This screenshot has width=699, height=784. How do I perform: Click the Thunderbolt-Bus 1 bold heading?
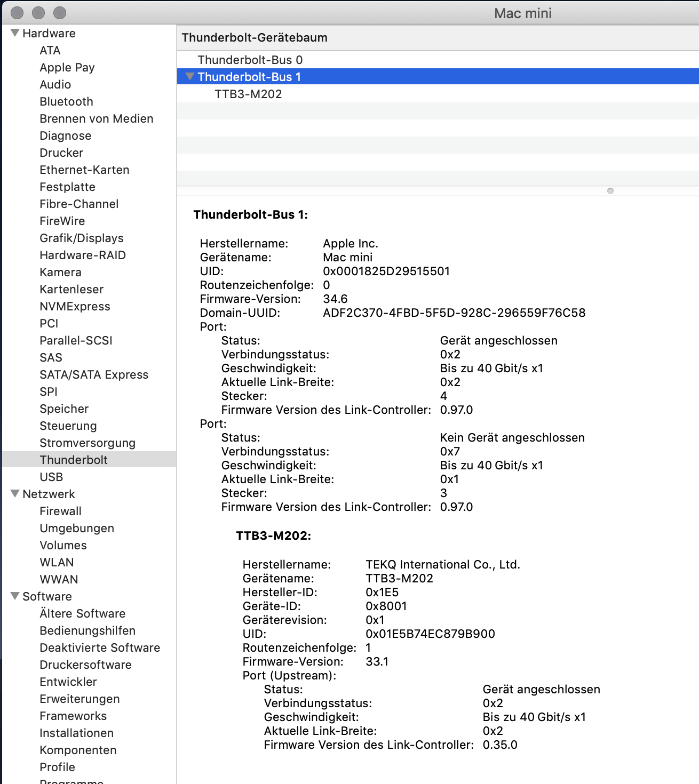coord(251,214)
